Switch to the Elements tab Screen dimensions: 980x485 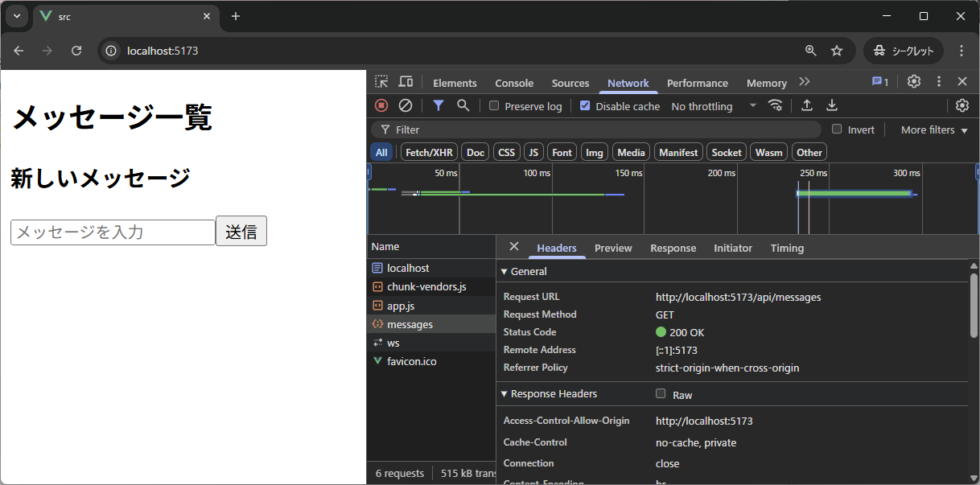pyautogui.click(x=455, y=83)
